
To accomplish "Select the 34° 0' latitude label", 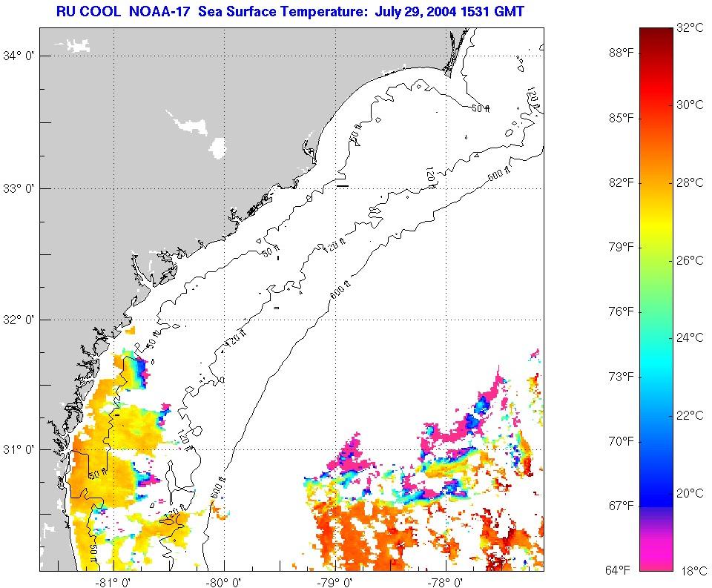I will tap(19, 56).
